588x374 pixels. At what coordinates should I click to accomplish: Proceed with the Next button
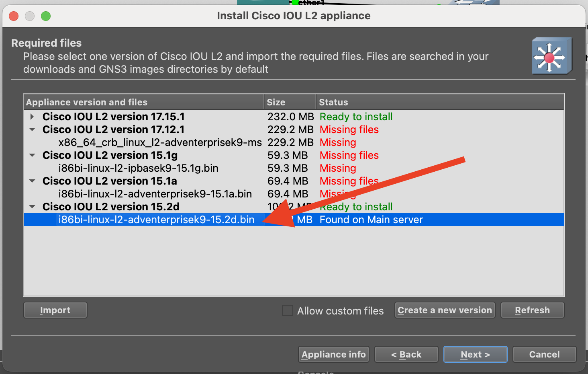475,354
